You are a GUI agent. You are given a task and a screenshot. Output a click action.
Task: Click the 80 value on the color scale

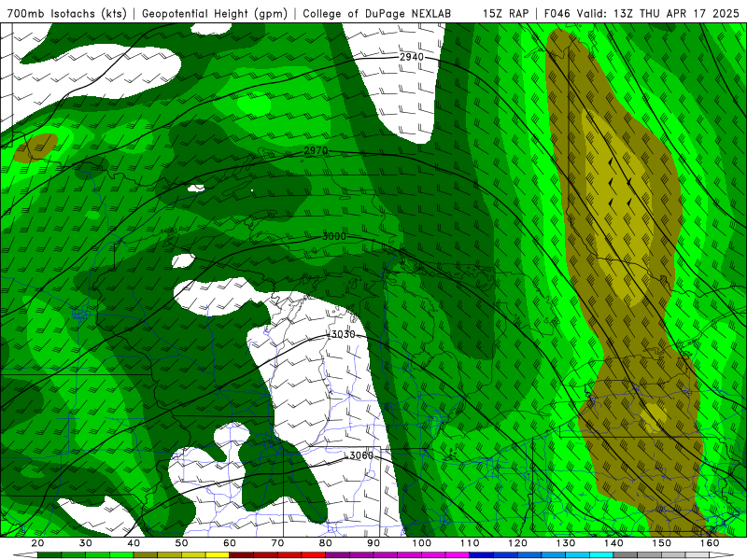tap(325, 543)
